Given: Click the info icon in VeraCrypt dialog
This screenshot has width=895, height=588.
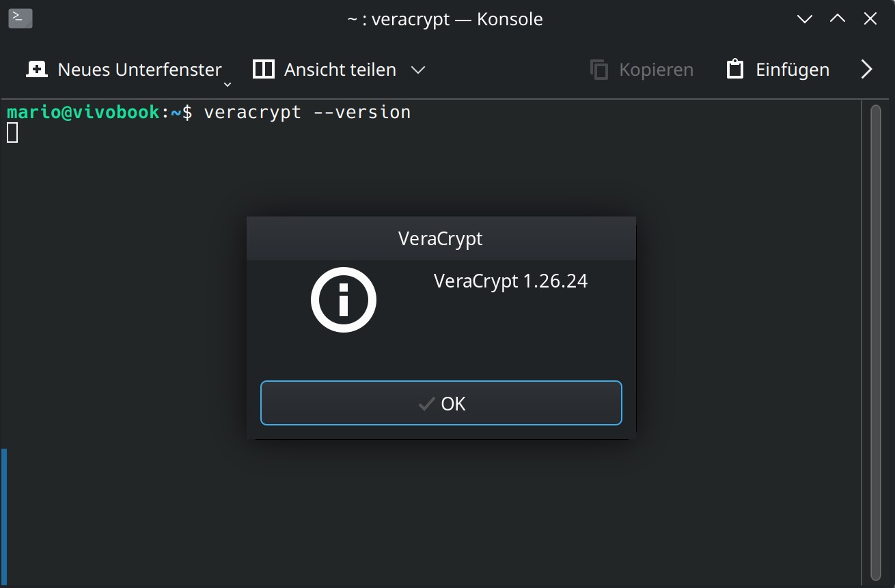Looking at the screenshot, I should (344, 300).
